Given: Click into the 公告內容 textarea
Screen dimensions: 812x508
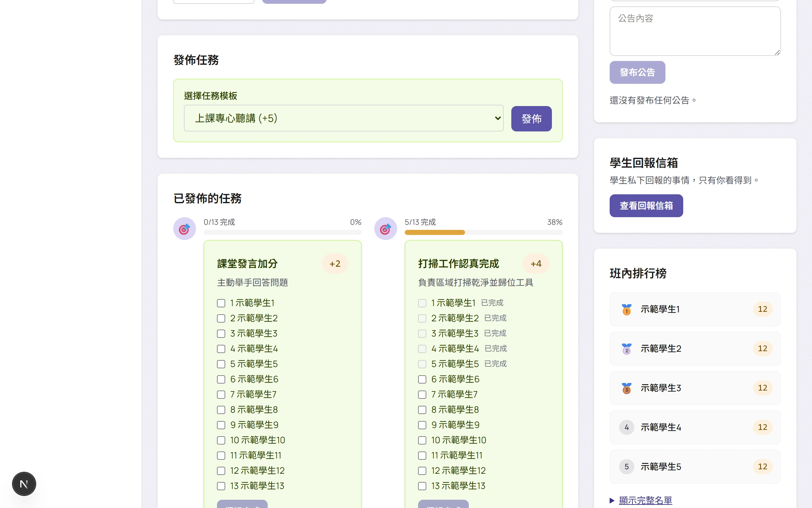Looking at the screenshot, I should tap(695, 31).
